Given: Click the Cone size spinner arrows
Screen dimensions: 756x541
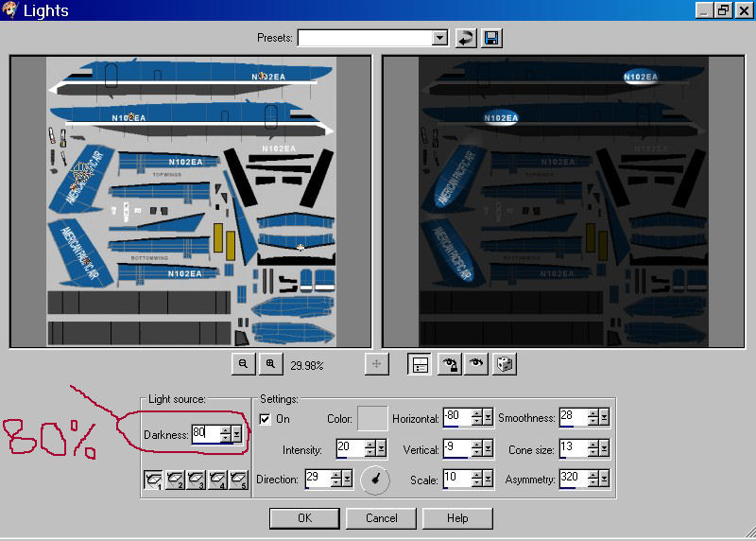Looking at the screenshot, I should point(593,449).
